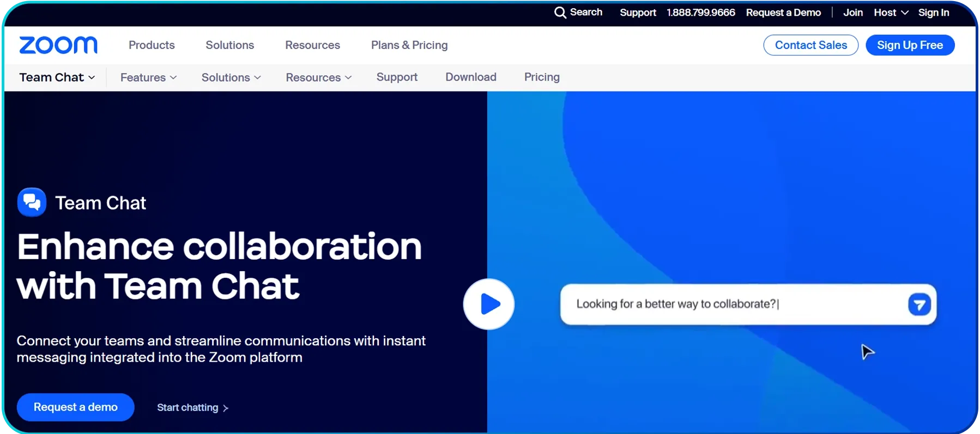Click the Request a demo button
This screenshot has height=434, width=980.
click(x=76, y=407)
